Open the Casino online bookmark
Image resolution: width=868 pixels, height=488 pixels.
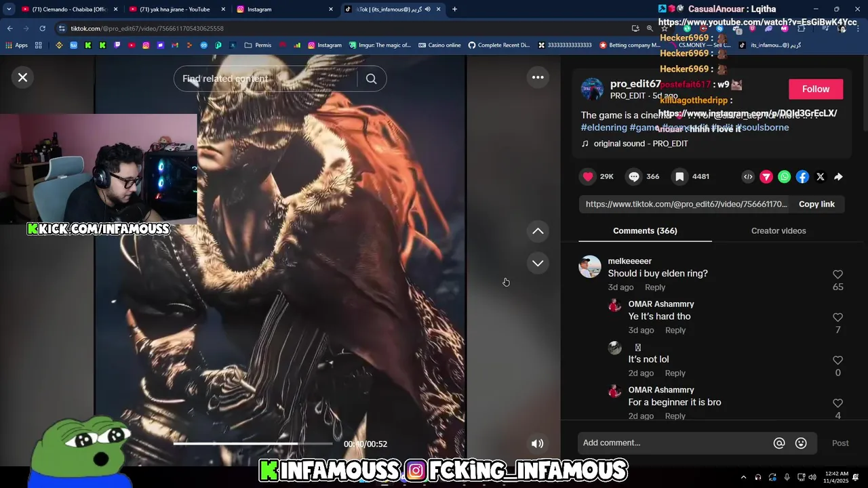click(439, 45)
